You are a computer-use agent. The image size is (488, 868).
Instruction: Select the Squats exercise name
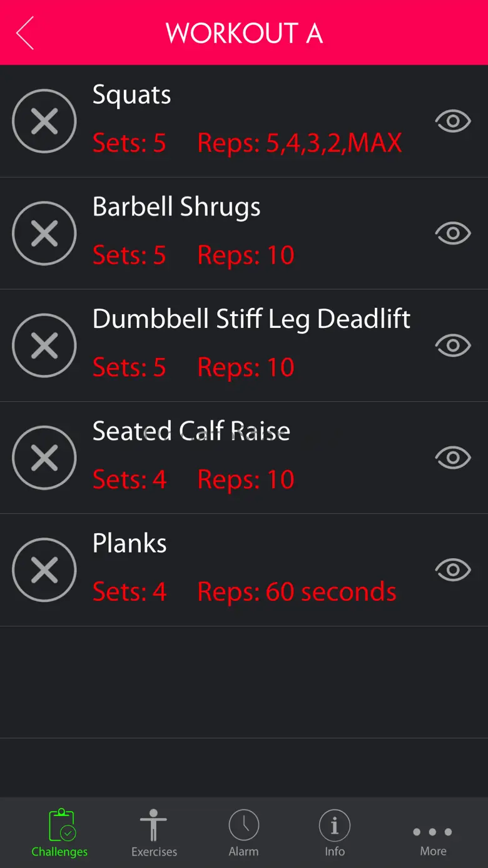coord(131,95)
